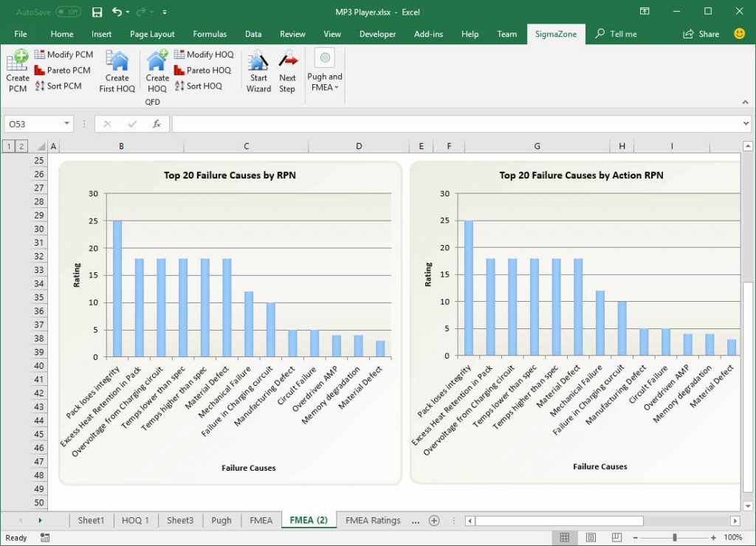Create First HOQ
Image resolution: width=756 pixels, height=546 pixels.
pos(117,72)
